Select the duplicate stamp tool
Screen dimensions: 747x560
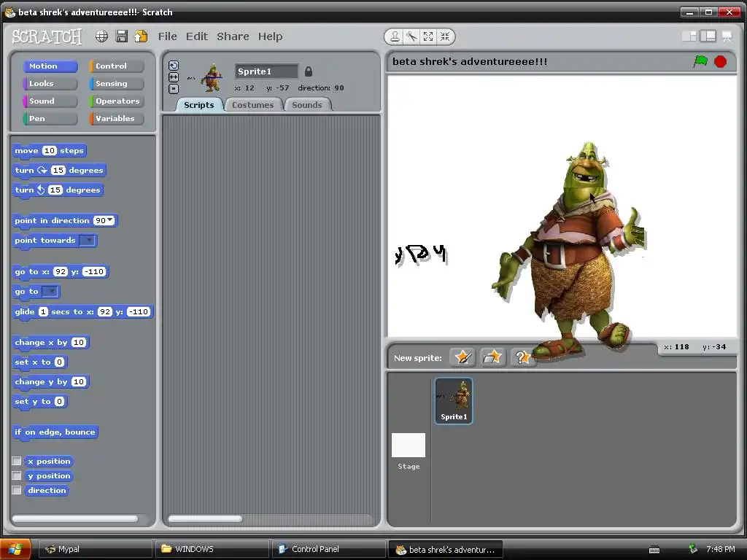(x=395, y=36)
